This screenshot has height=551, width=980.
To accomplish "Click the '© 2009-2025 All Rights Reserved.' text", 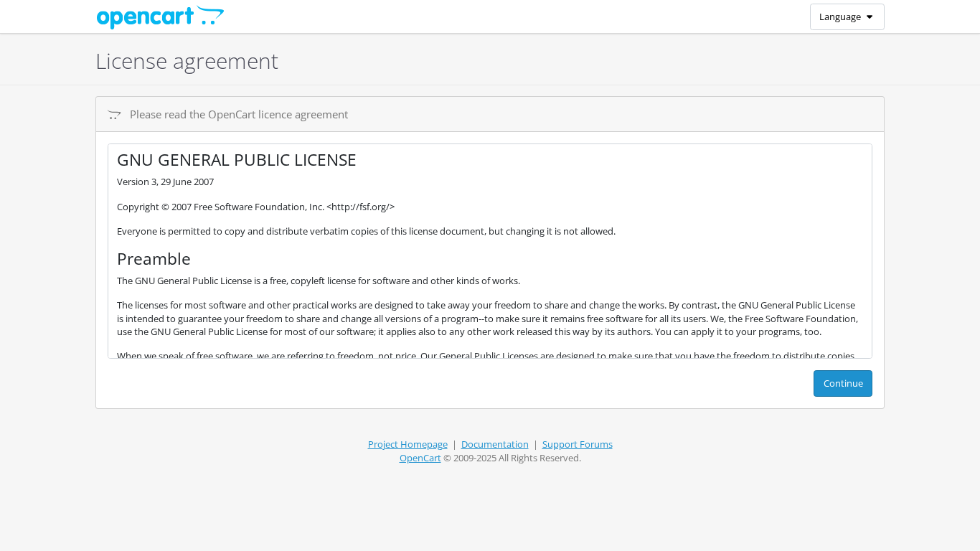I will pyautogui.click(x=512, y=458).
